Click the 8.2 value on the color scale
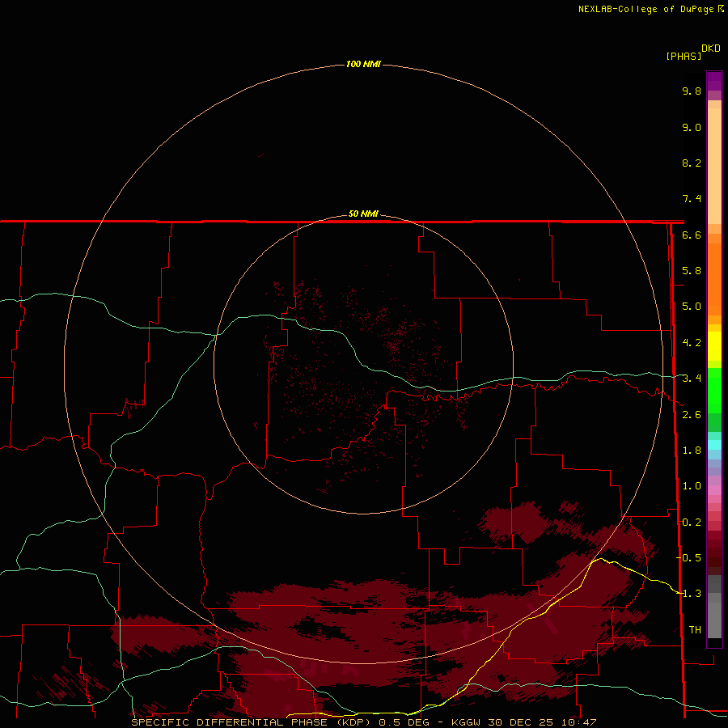This screenshot has height=728, width=728. tap(692, 163)
